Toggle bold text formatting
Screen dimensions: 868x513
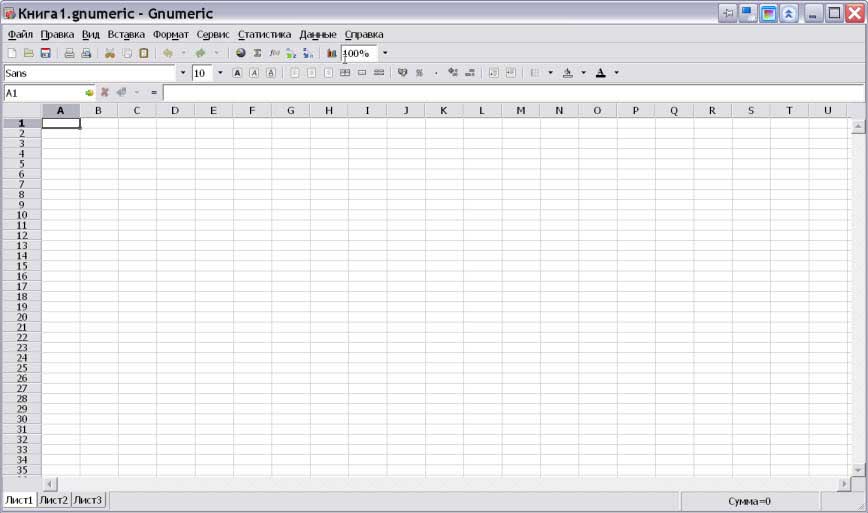[x=237, y=73]
